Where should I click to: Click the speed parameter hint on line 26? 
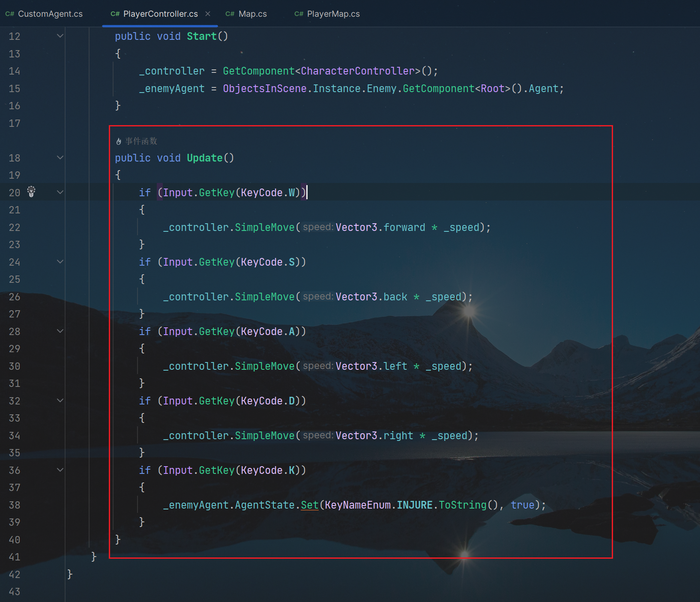[x=317, y=297]
